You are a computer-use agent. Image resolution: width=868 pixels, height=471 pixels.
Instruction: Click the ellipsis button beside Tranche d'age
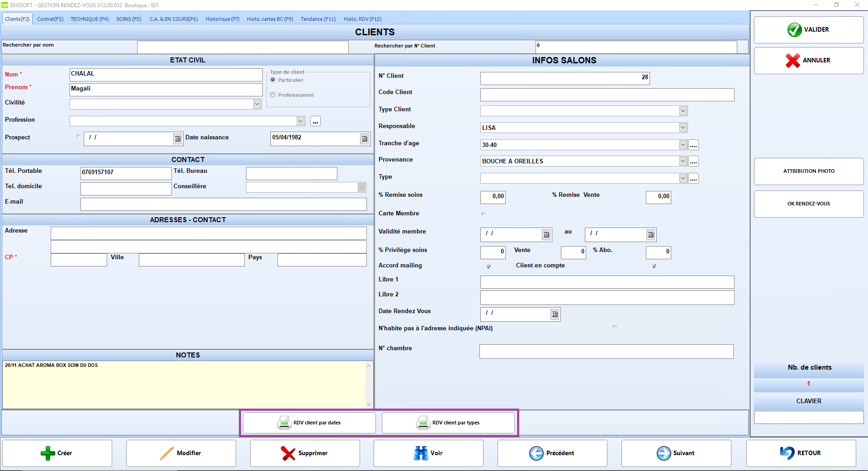693,145
